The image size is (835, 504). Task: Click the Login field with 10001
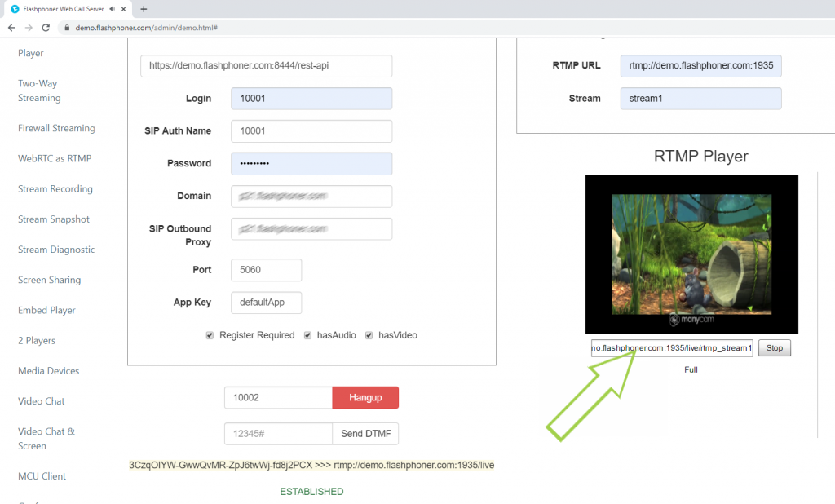coord(311,99)
